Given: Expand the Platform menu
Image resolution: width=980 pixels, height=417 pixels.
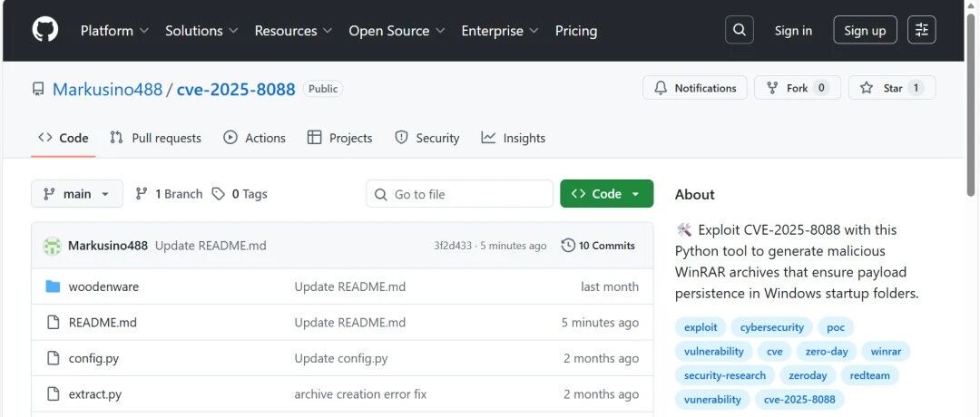Looking at the screenshot, I should click(x=114, y=31).
